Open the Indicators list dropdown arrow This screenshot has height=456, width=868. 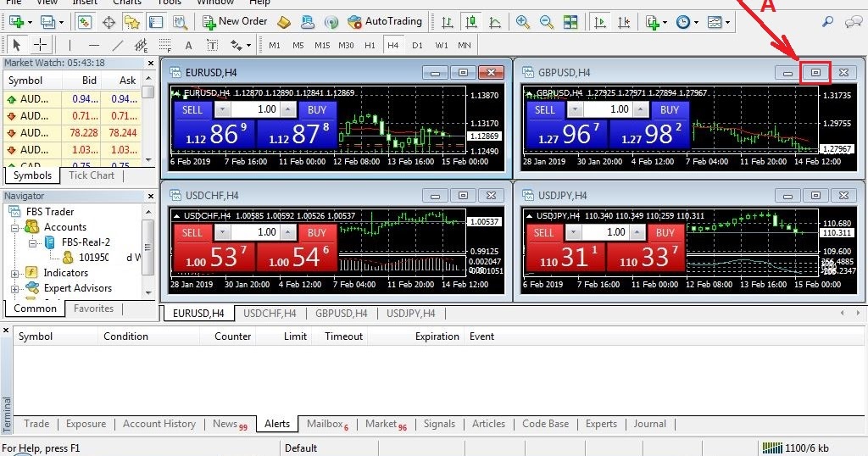pyautogui.click(x=665, y=23)
